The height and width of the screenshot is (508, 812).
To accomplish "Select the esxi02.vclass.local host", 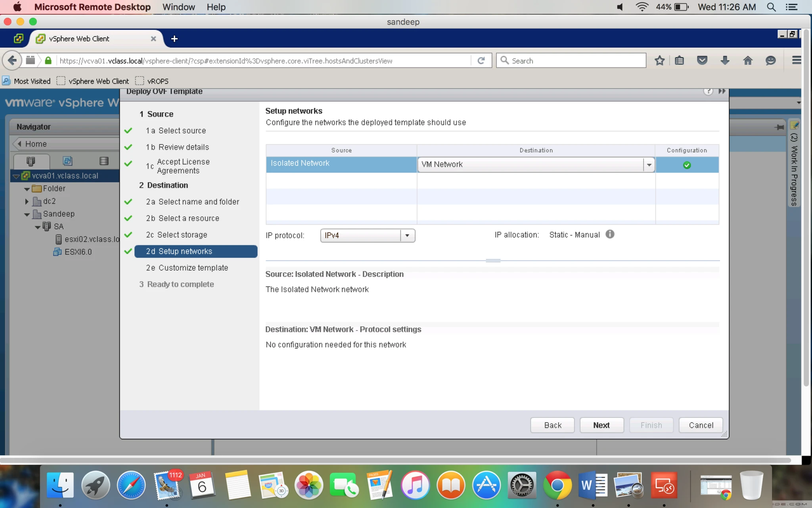I will (88, 239).
